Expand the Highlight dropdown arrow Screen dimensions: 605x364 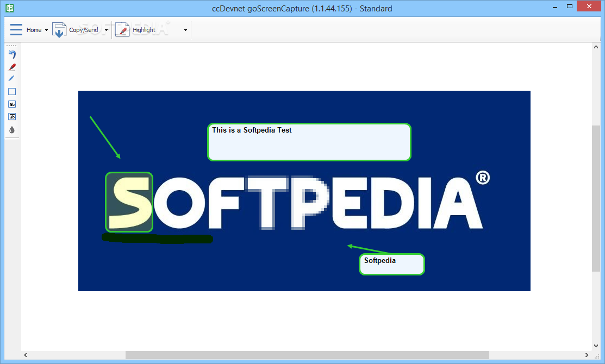(185, 30)
